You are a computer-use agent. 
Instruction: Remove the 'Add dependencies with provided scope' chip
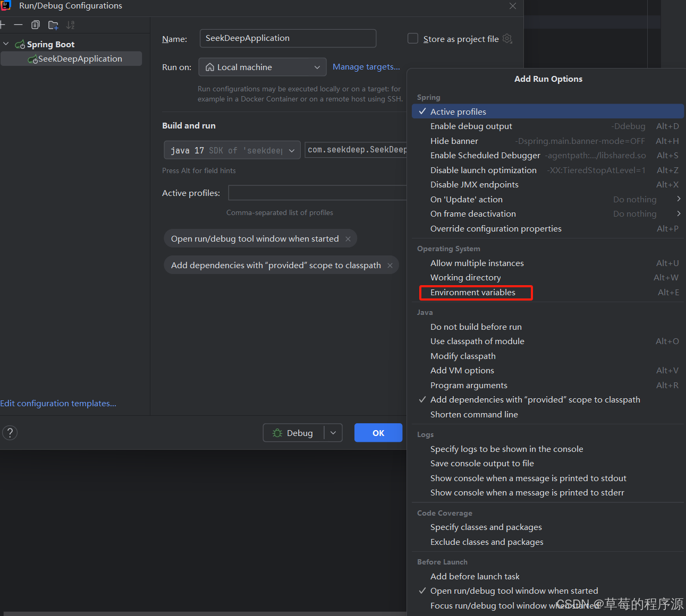coord(390,266)
